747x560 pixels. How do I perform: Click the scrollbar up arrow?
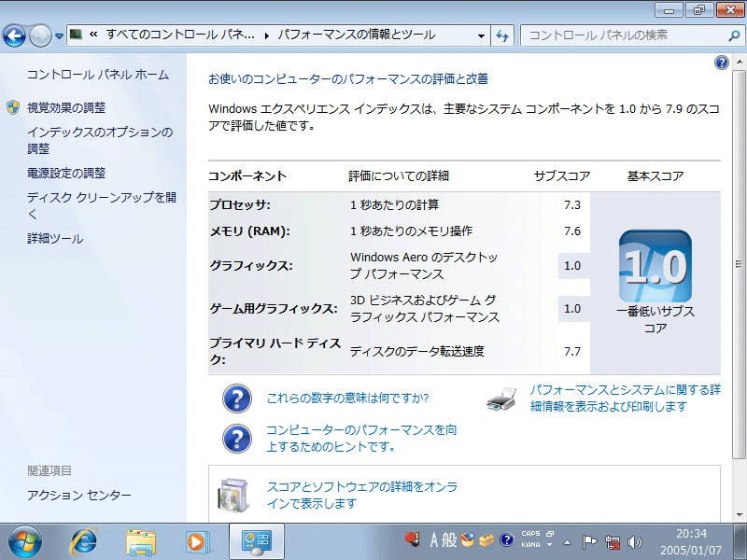(x=740, y=62)
